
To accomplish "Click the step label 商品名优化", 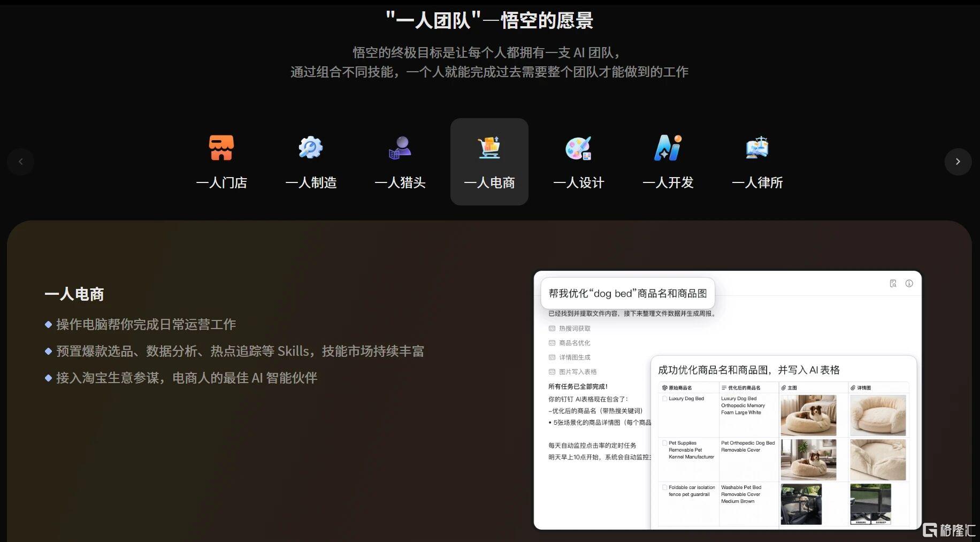I will pyautogui.click(x=575, y=343).
